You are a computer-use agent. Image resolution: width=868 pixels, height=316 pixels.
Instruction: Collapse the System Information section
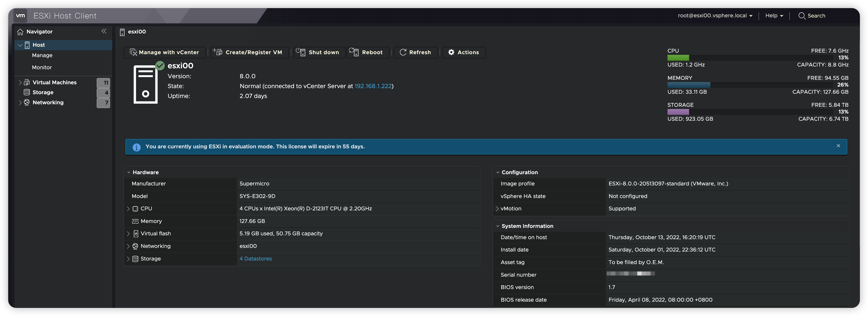[498, 226]
